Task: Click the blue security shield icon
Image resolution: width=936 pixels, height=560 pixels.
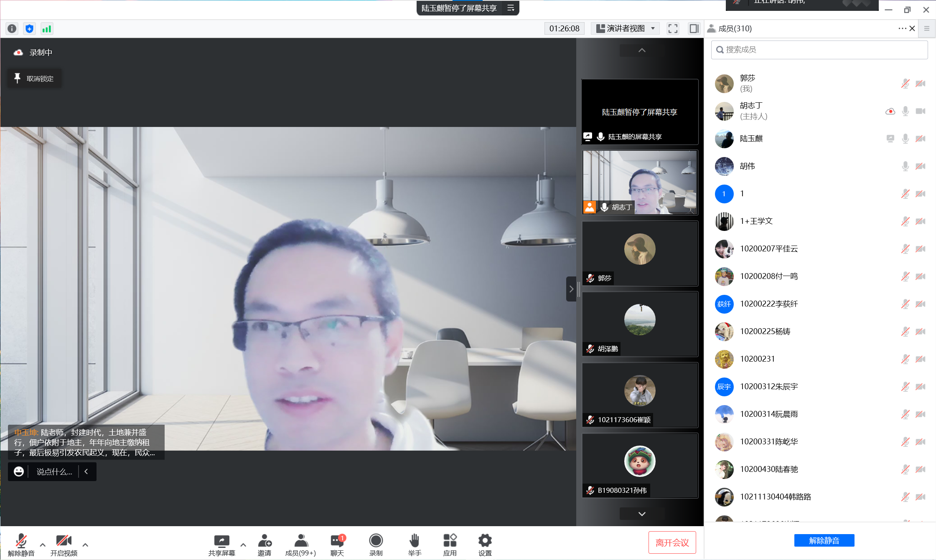Action: coord(29,28)
